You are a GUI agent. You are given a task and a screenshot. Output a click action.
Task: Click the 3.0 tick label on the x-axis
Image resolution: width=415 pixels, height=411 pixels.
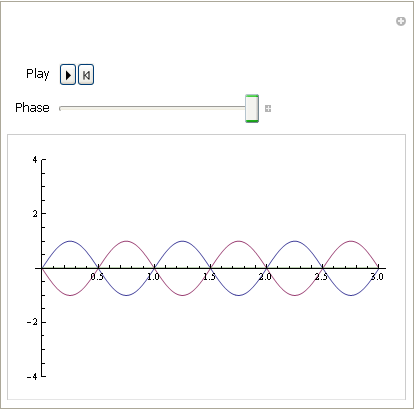tap(377, 277)
